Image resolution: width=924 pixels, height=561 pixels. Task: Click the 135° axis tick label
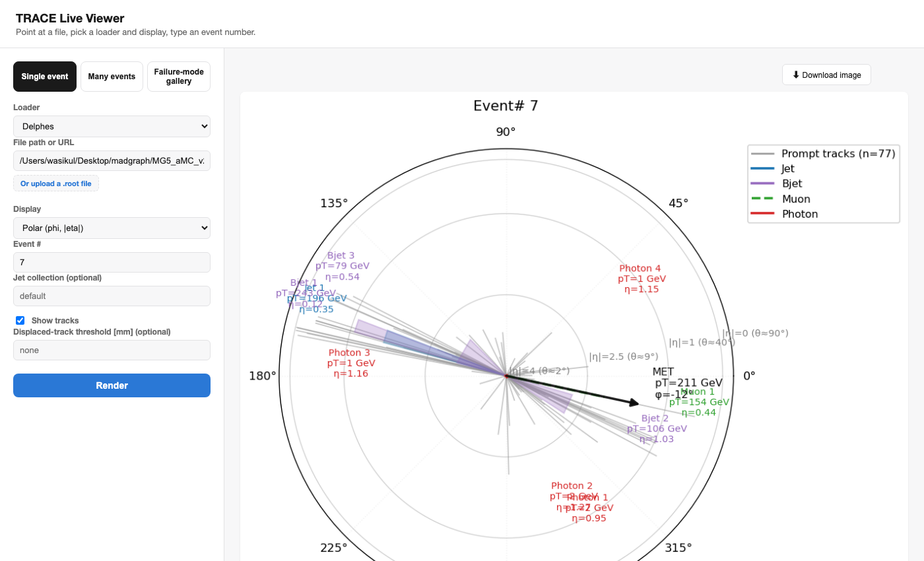pyautogui.click(x=334, y=203)
